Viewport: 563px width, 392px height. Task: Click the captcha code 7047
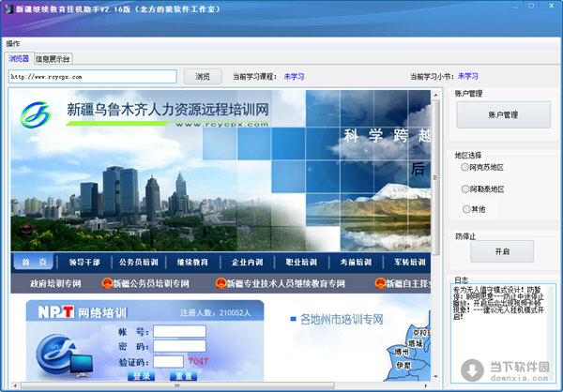pyautogui.click(x=198, y=361)
